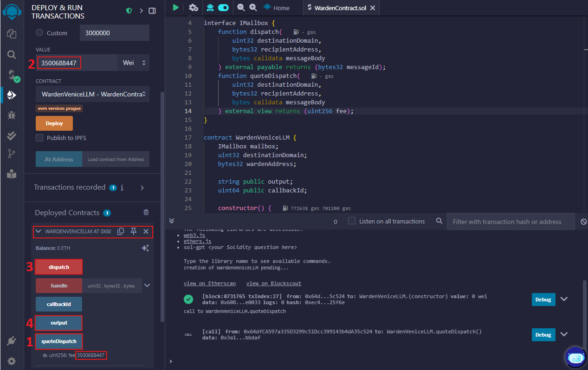Click the green Run script play icon
588x370 pixels.
(x=175, y=7)
